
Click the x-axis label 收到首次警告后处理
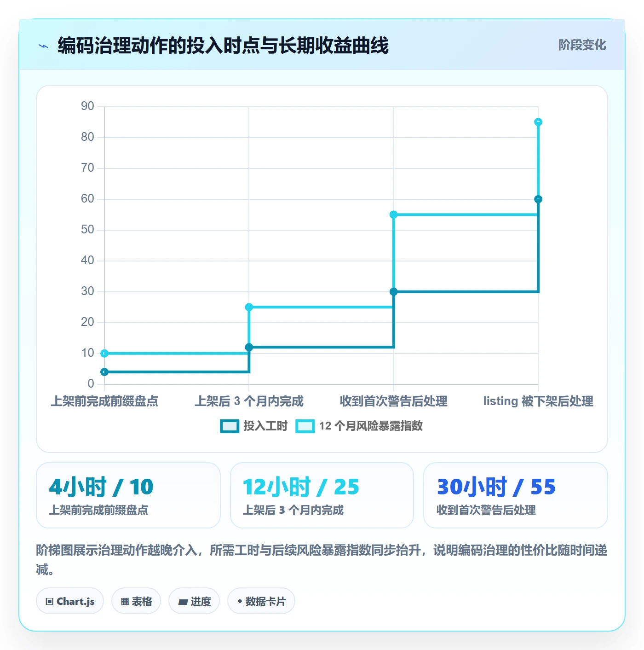pos(394,401)
